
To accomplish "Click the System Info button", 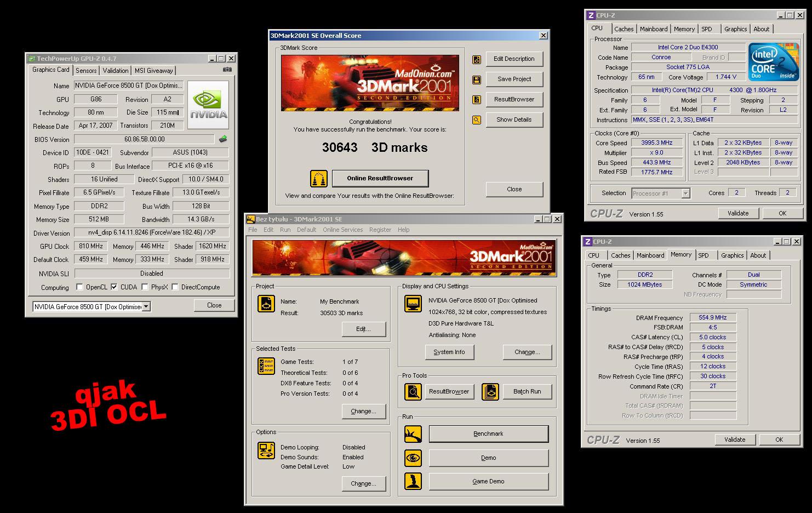I will point(449,352).
